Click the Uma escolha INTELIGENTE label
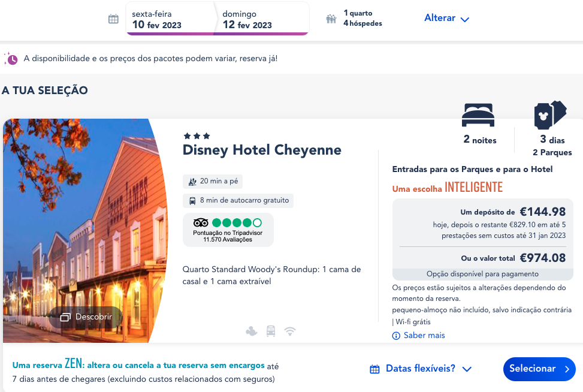Screen dimensions: 583x392 448,187
